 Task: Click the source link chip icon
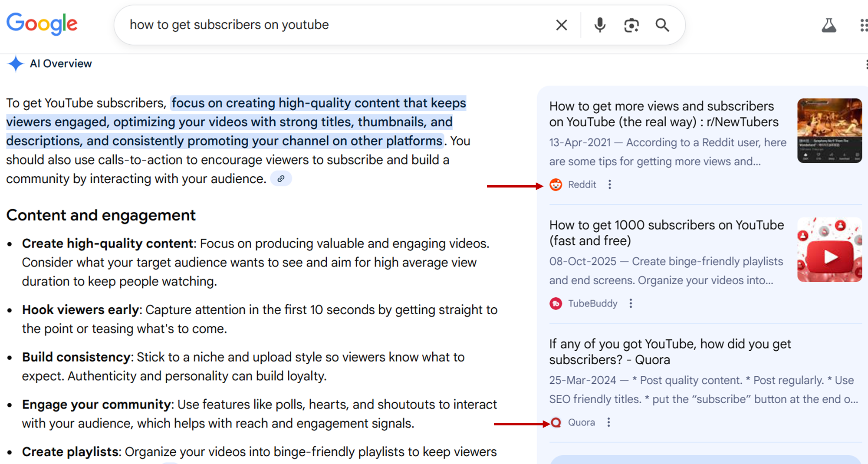pyautogui.click(x=281, y=178)
